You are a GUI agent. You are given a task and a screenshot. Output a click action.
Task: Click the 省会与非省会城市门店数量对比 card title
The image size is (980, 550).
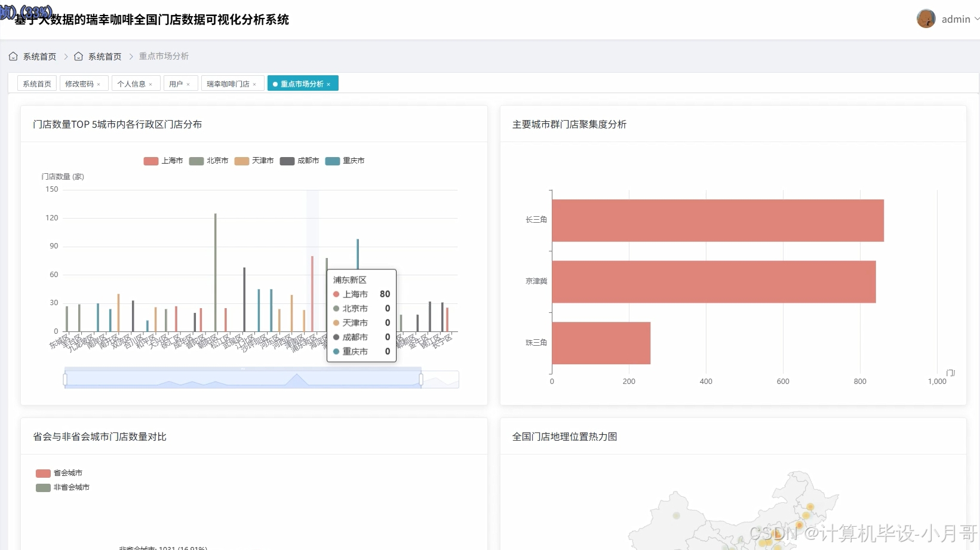coord(100,437)
